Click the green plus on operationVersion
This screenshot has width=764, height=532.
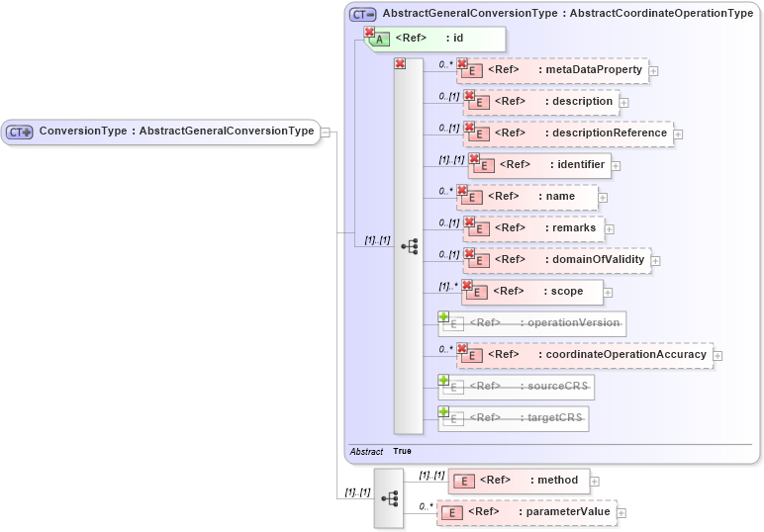coord(443,316)
